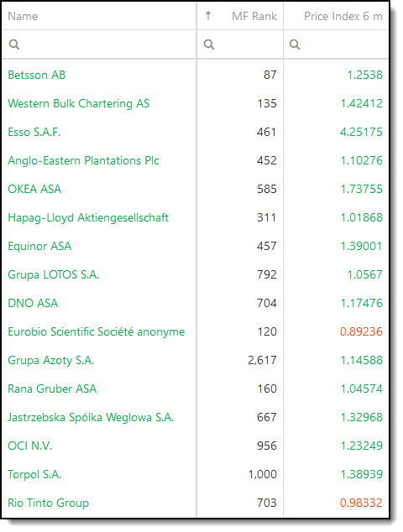The width and height of the screenshot is (403, 532).
Task: Open the Torpol S.A. link
Action: 34,474
